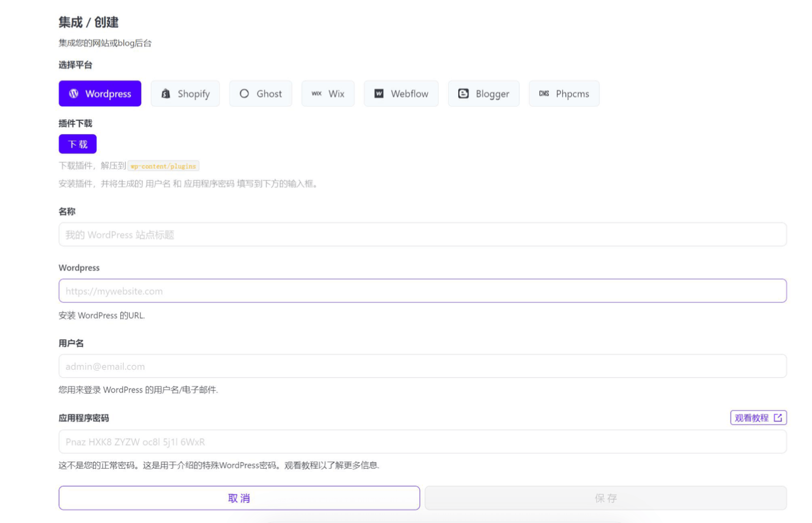The width and height of the screenshot is (812, 523).
Task: Click the Wordpress URL input field
Action: pyautogui.click(x=423, y=291)
